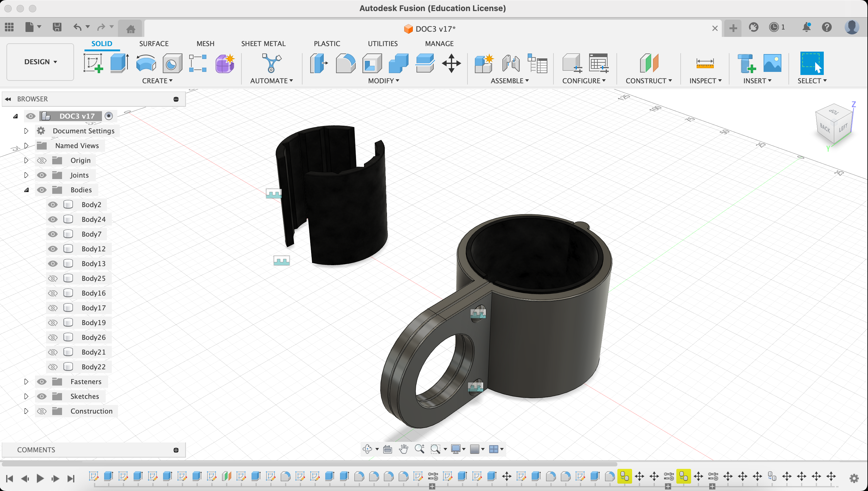Open the MODIFY dropdown menu

pos(383,81)
